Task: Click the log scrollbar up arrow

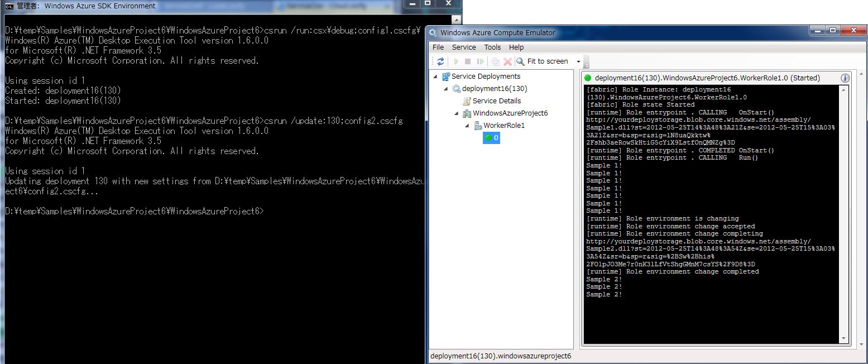Action: point(843,89)
